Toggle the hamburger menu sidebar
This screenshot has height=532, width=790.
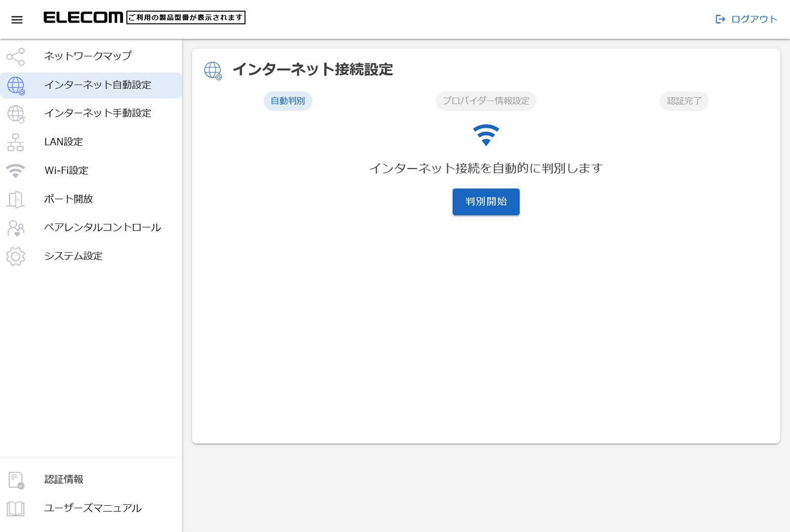(x=17, y=20)
